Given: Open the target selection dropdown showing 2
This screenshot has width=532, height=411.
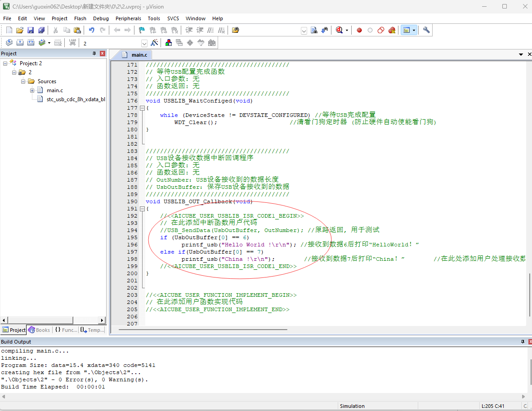Looking at the screenshot, I should pos(144,43).
